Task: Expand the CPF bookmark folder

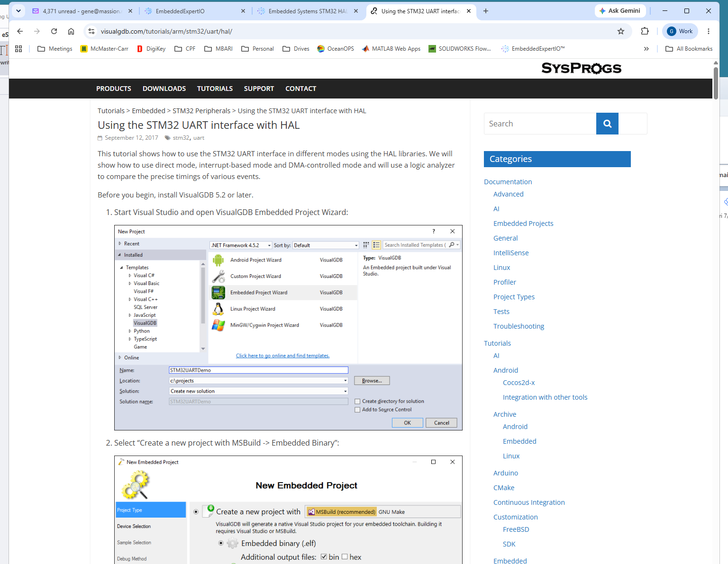Action: (185, 49)
